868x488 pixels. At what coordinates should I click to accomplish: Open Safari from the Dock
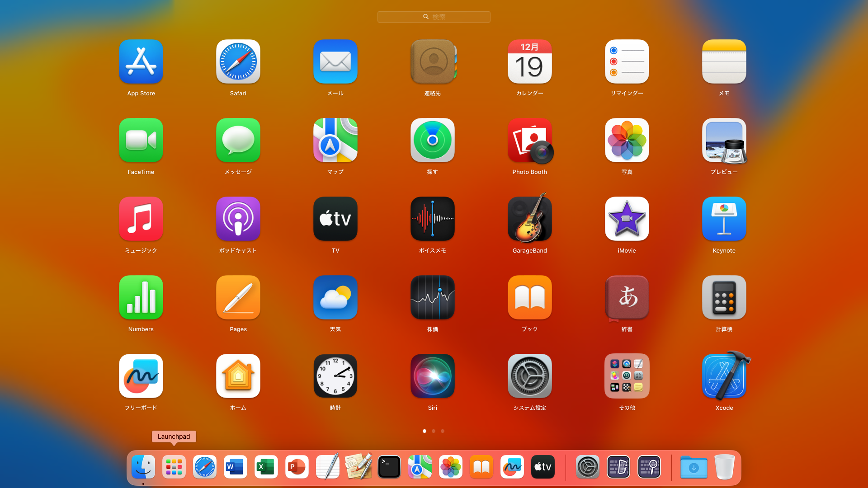205,467
